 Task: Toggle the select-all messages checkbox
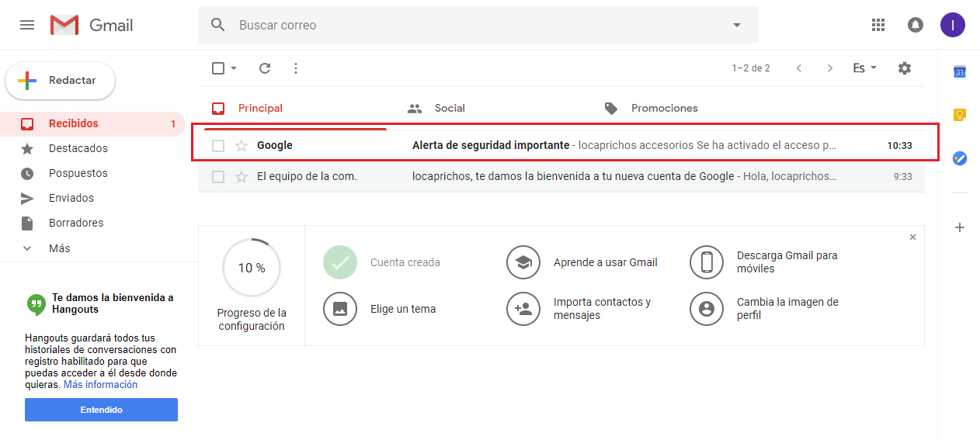tap(218, 68)
